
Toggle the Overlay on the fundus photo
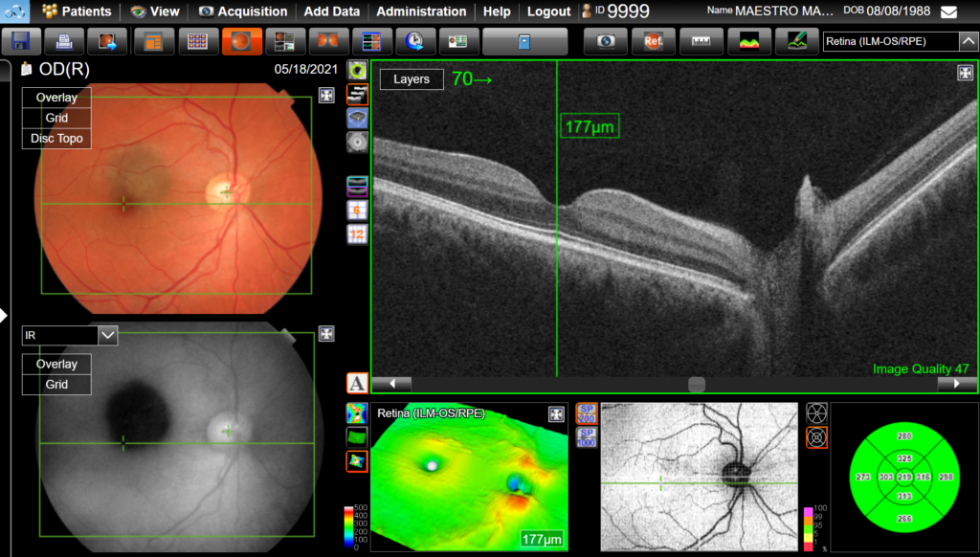pyautogui.click(x=55, y=97)
